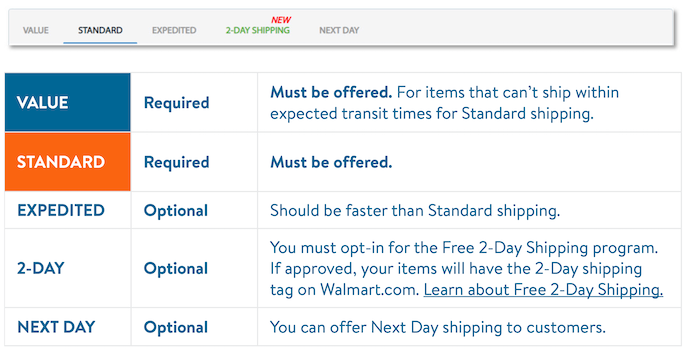Click the You can offer Next Day text
700x362 pixels.
[438, 327]
